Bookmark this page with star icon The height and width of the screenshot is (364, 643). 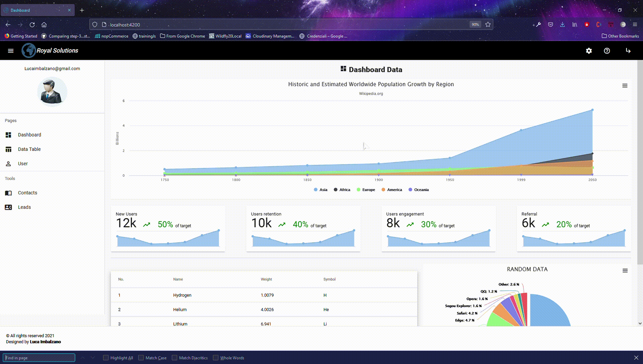[488, 24]
